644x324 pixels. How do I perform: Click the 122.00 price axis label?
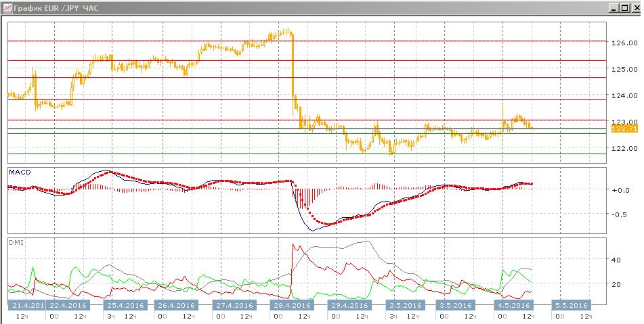pos(624,148)
